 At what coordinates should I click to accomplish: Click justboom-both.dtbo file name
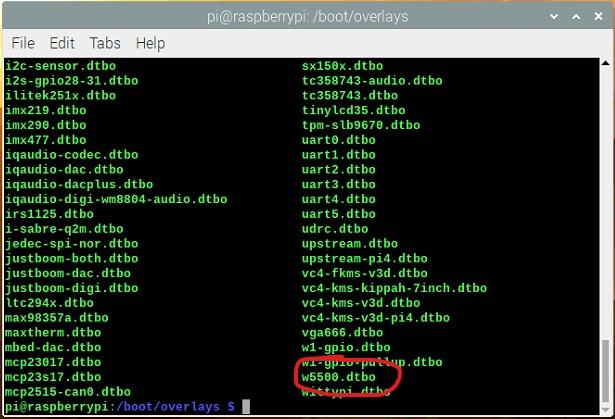[72, 259]
